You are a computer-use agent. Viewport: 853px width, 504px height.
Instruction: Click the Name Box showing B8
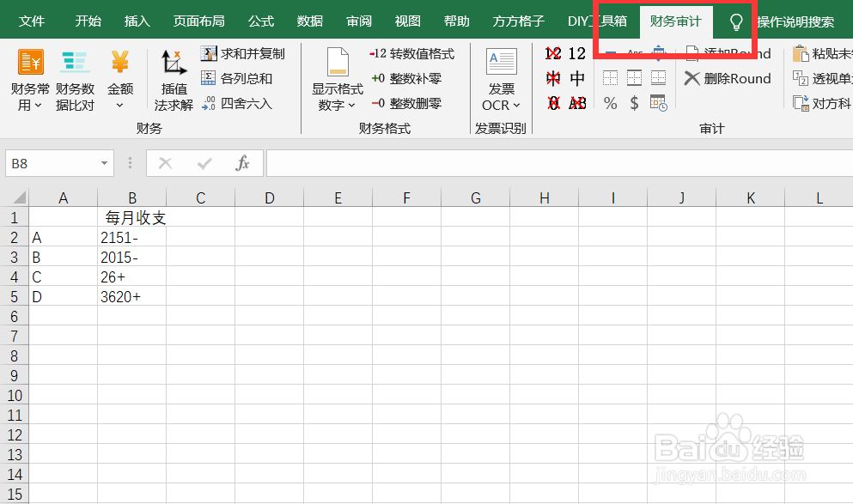coord(52,163)
